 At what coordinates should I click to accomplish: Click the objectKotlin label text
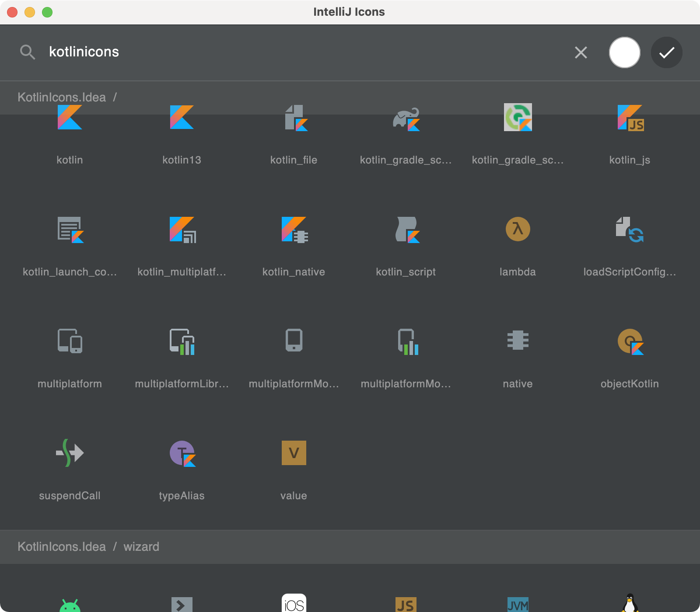click(630, 384)
